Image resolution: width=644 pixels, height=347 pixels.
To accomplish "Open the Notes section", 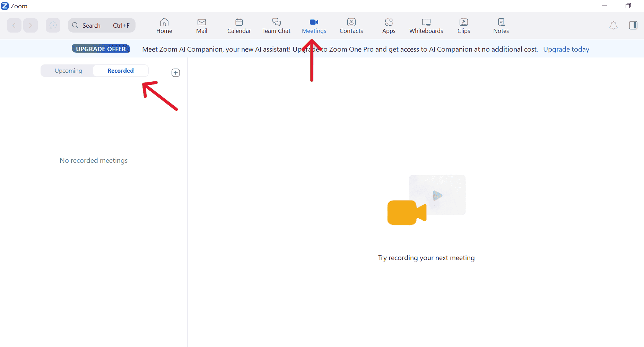I will (501, 25).
